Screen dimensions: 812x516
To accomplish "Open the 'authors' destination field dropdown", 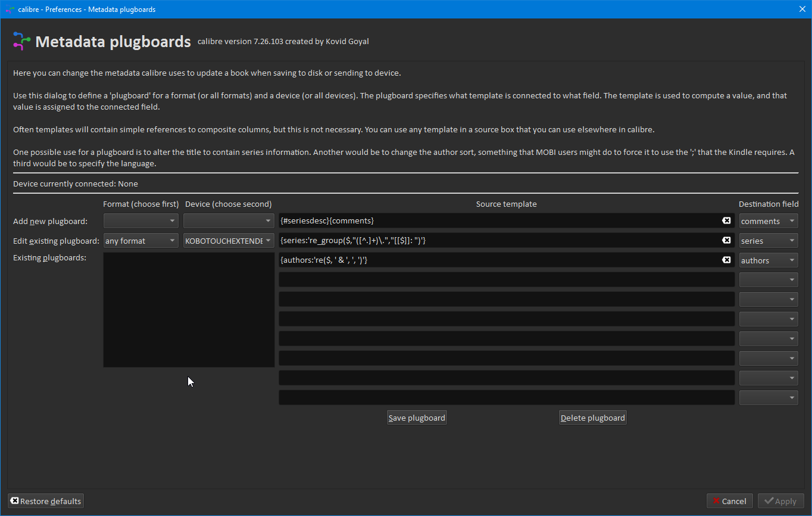I will pos(769,260).
